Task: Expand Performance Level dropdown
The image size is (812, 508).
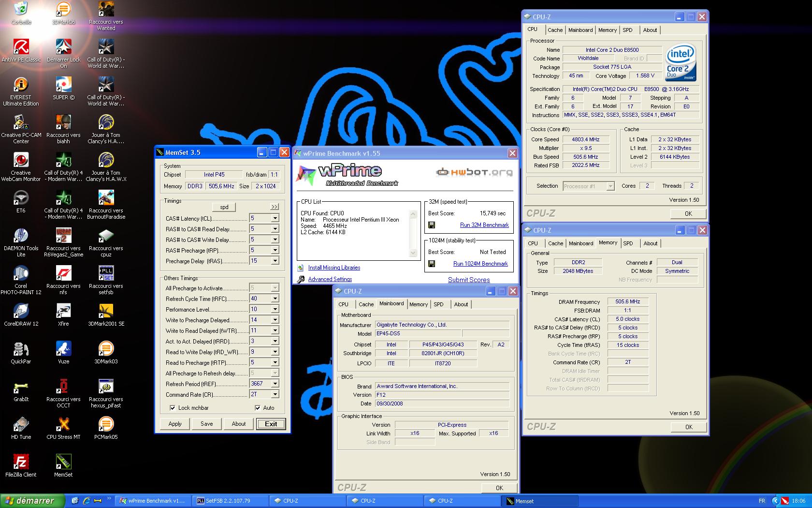Action: [x=275, y=309]
